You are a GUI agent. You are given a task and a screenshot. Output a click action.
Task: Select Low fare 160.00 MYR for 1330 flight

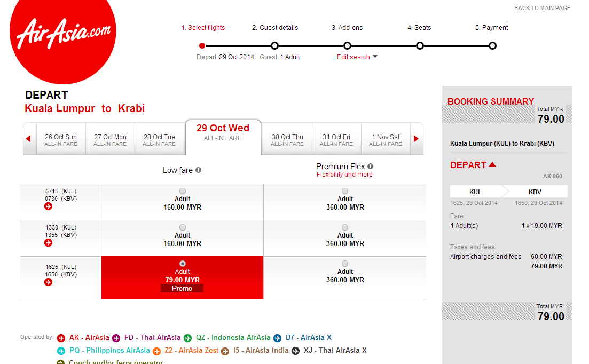click(183, 227)
